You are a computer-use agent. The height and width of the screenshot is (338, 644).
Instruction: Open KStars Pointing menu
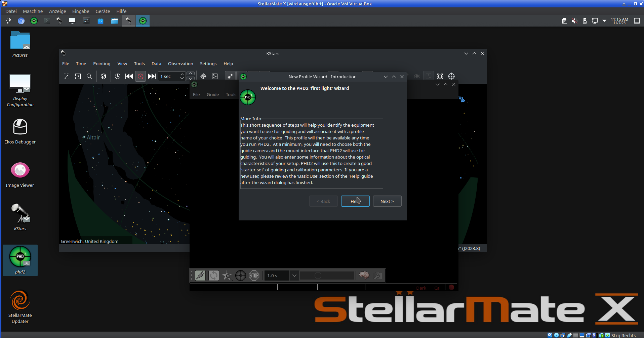click(102, 64)
